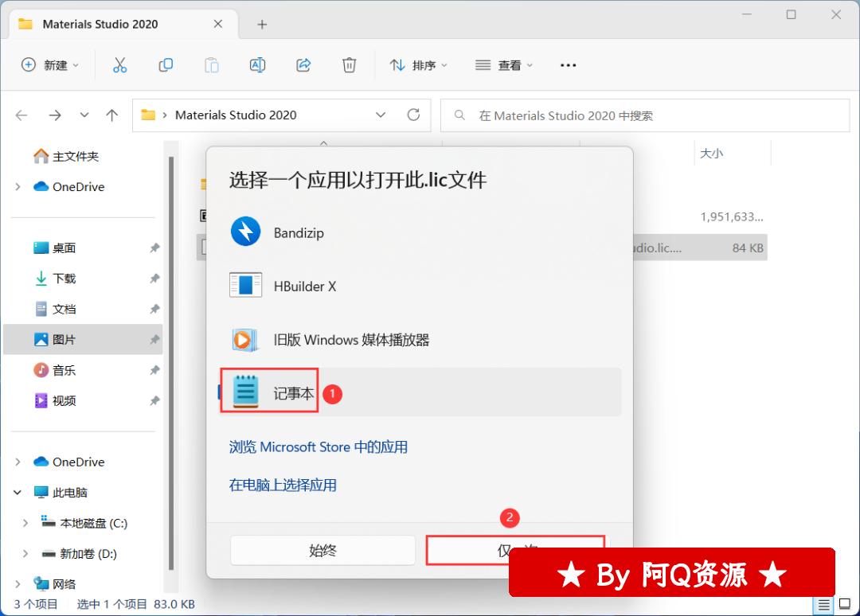The image size is (860, 616).
Task: Expand 本地磁盘 (C:) in navigation pane
Action: (25, 523)
